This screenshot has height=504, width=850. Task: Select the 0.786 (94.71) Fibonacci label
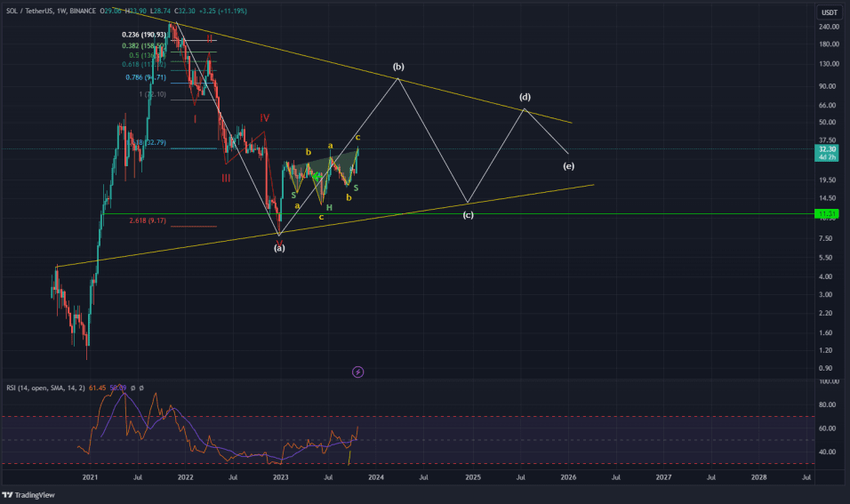[146, 77]
